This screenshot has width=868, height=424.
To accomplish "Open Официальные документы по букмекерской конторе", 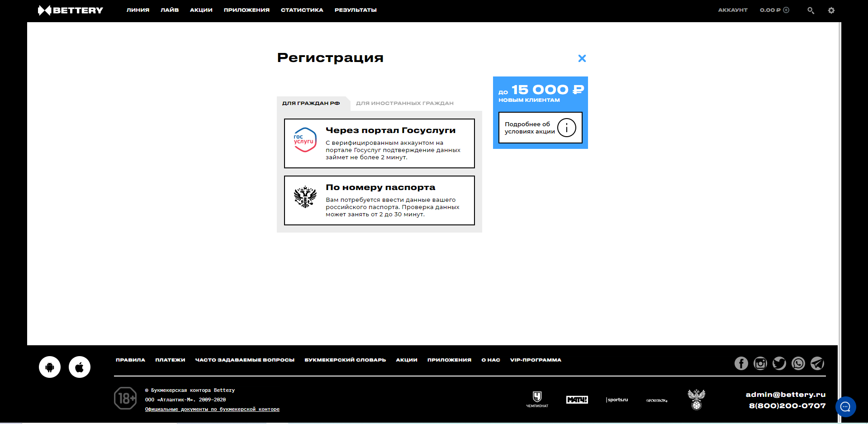I will point(212,409).
